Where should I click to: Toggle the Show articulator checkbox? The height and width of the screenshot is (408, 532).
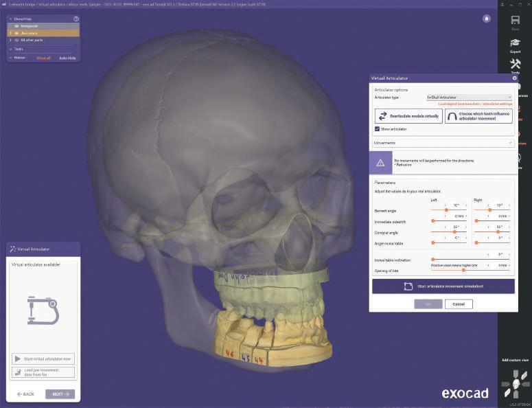click(377, 129)
